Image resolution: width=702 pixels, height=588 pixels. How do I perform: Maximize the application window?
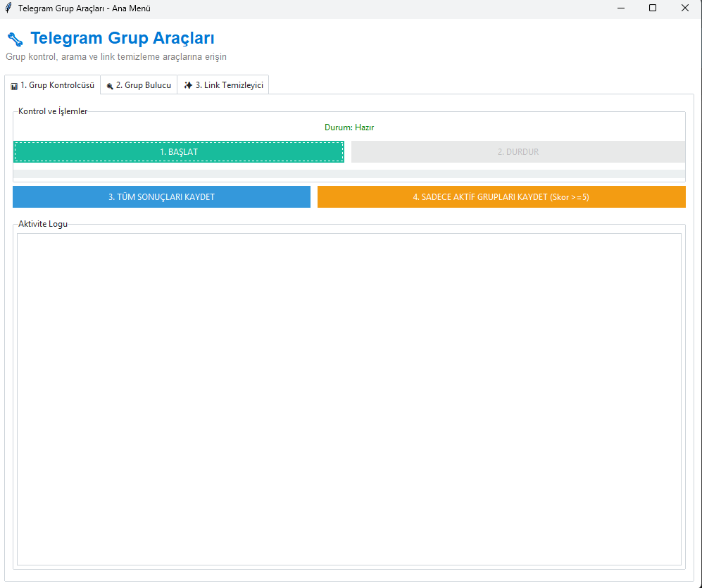tap(653, 8)
